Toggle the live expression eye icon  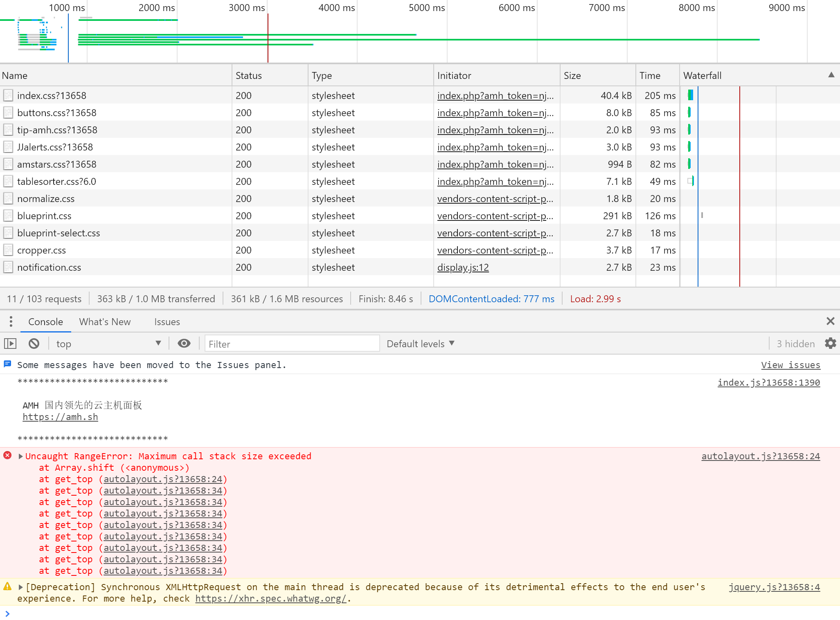pos(184,344)
